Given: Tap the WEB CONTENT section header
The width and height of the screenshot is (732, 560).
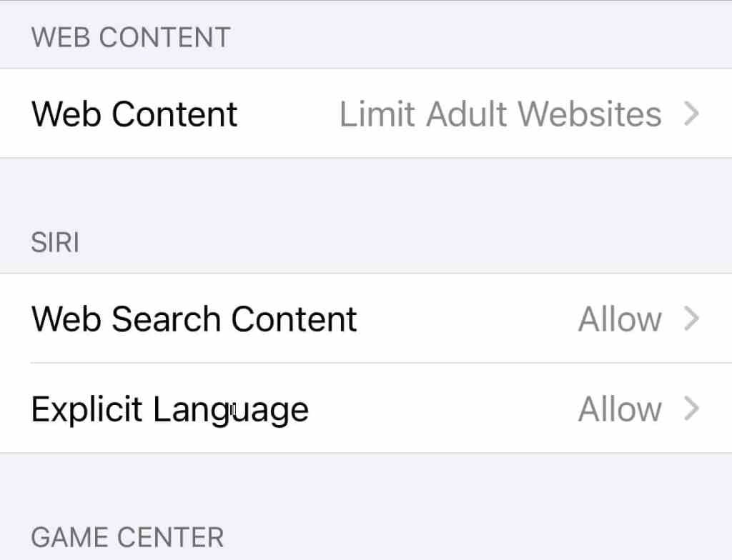Looking at the screenshot, I should point(131,37).
